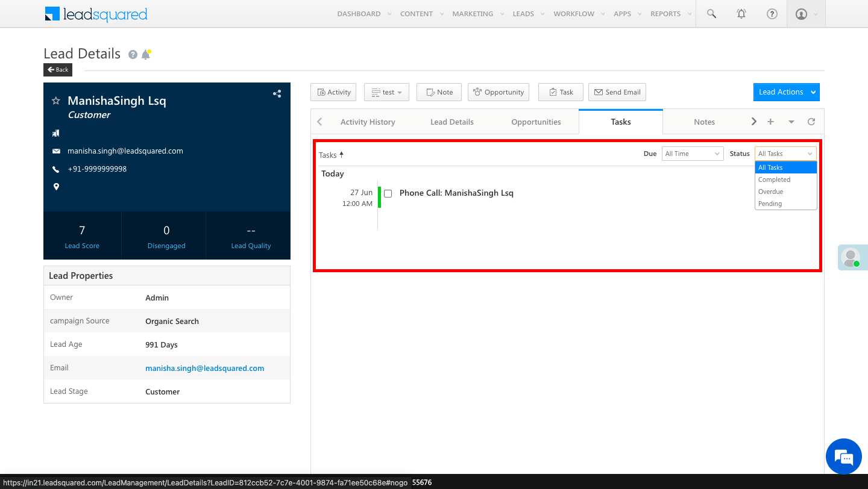
Task: Open the search magnifier icon
Action: tap(711, 14)
